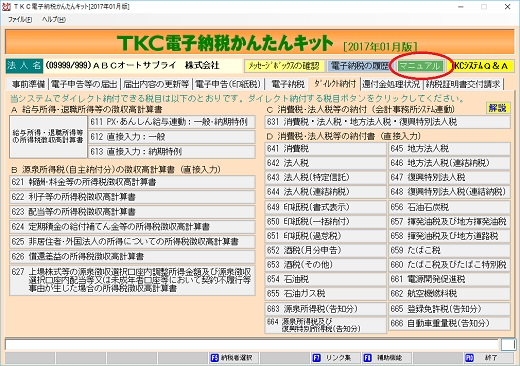Click the green マニュアル button
The image size is (520, 366).
[420, 66]
